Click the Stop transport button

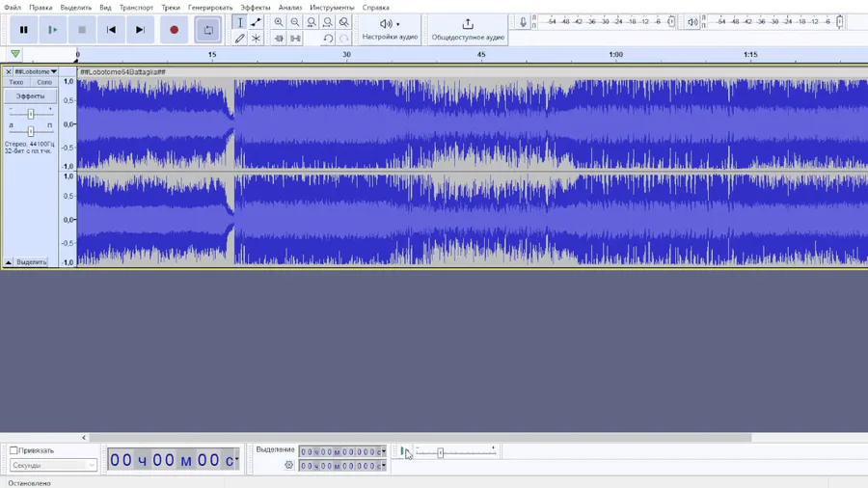point(82,30)
